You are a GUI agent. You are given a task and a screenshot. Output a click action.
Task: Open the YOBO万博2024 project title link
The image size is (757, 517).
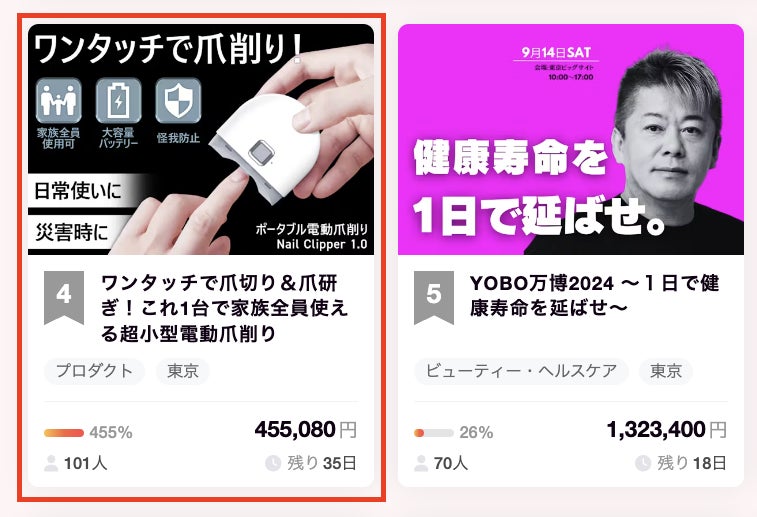(595, 295)
